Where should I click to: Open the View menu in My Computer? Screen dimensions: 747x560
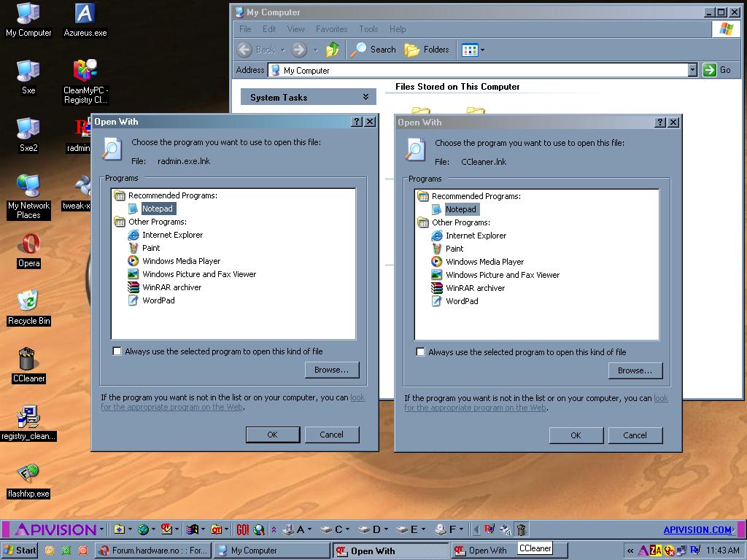(296, 29)
